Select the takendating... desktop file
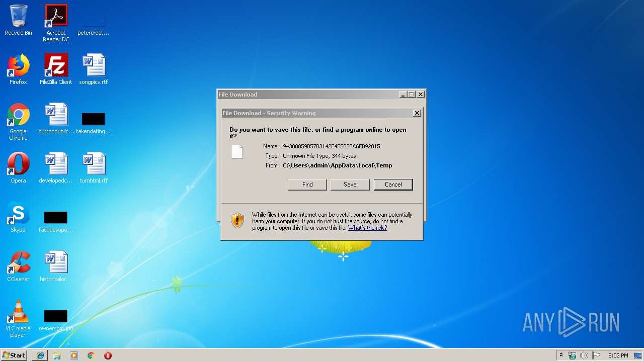The width and height of the screenshot is (644, 362). (94, 122)
